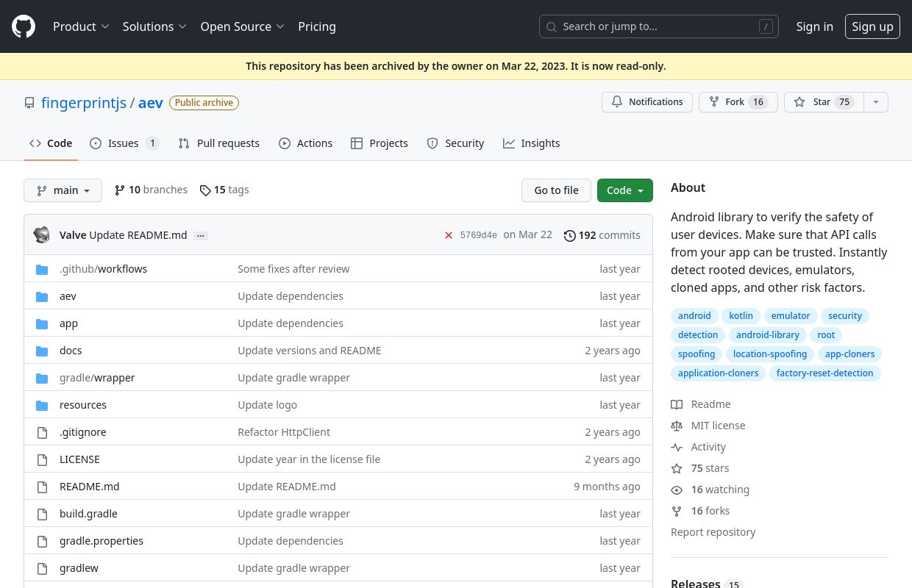
Task: Click the pulse icon next to Activity
Action: (x=677, y=447)
